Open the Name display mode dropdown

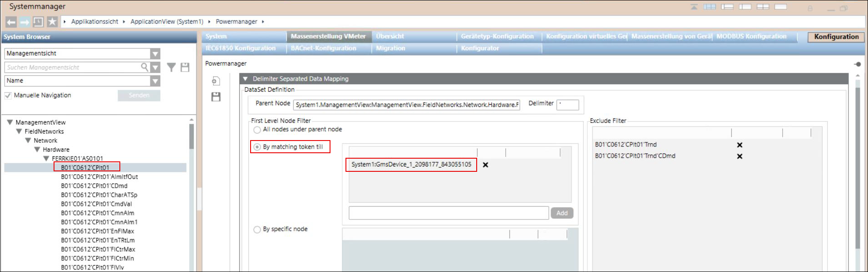tap(155, 81)
